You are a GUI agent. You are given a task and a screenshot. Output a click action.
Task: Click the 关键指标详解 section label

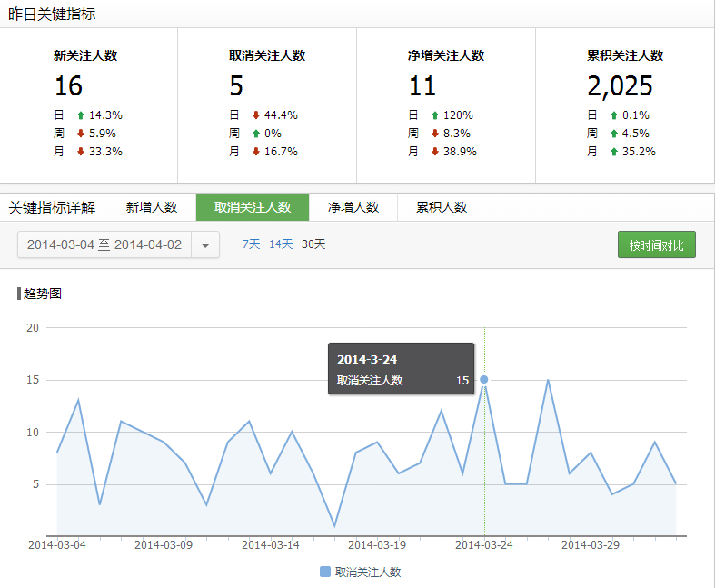pos(52,207)
